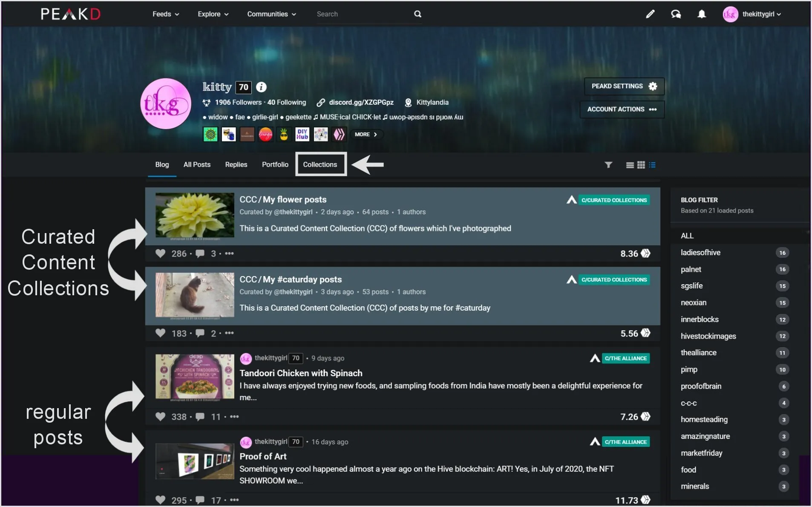Open the 1906 Followers list

pos(238,102)
